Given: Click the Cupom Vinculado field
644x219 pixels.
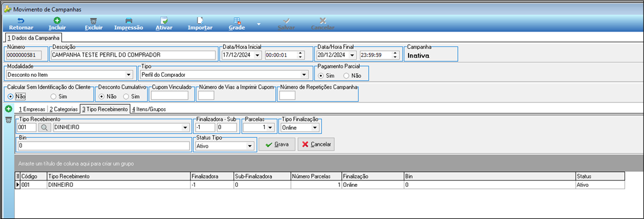Looking at the screenshot, I should [169, 95].
